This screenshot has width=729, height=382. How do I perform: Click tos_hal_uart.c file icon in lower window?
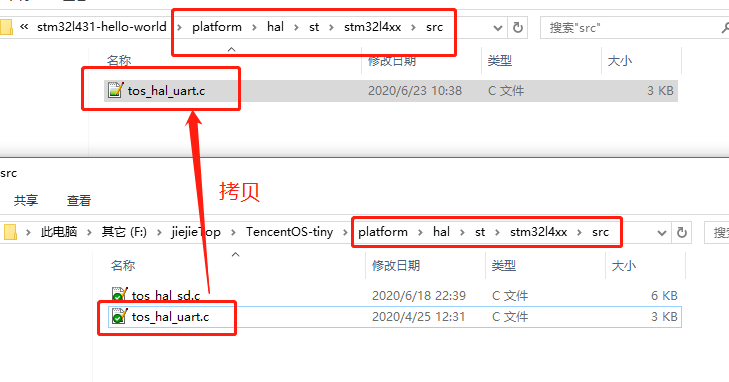click(119, 316)
